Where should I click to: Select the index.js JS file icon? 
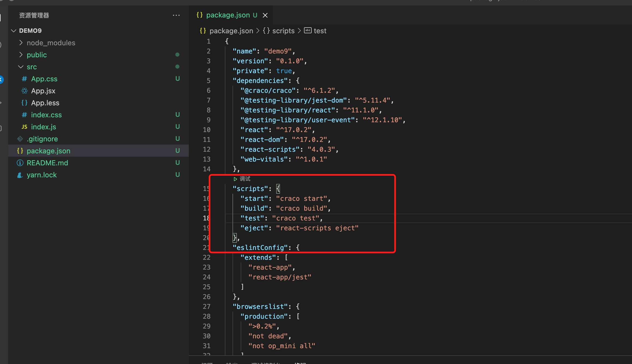pos(25,127)
